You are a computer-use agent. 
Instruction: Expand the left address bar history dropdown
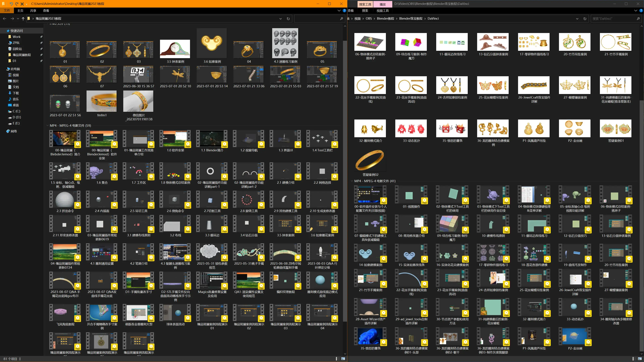pyautogui.click(x=281, y=18)
